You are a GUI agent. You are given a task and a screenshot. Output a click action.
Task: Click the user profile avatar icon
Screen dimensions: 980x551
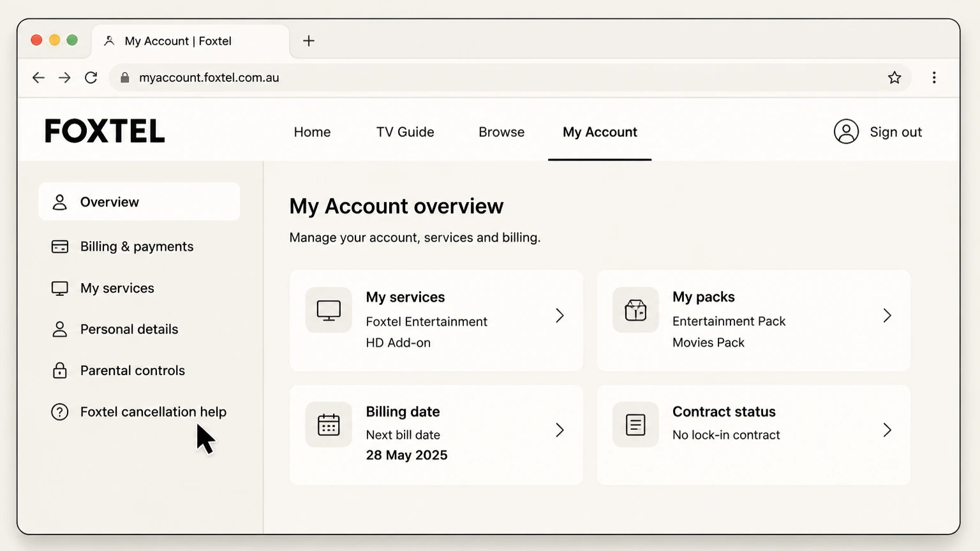(x=846, y=132)
